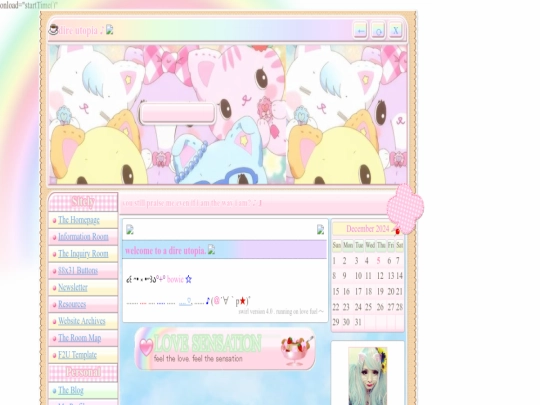Click the blue star after bowie
540x405 pixels.
[x=188, y=279]
